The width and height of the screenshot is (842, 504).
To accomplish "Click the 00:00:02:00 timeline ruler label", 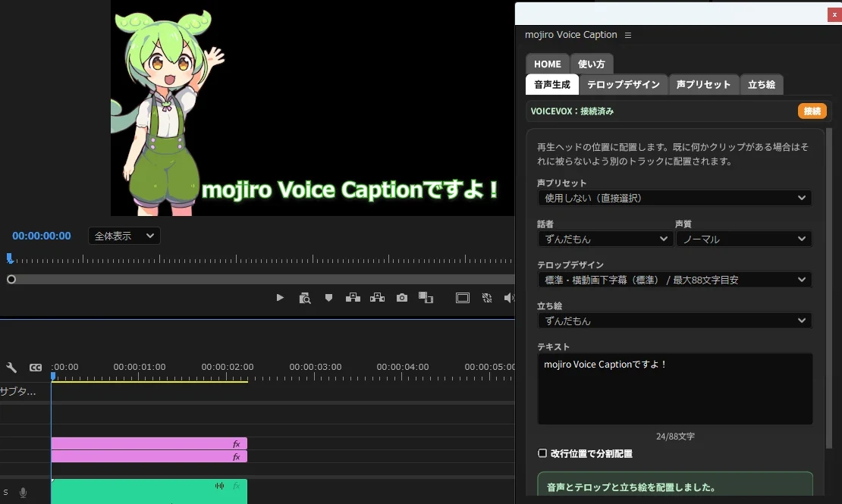I will click(x=227, y=367).
